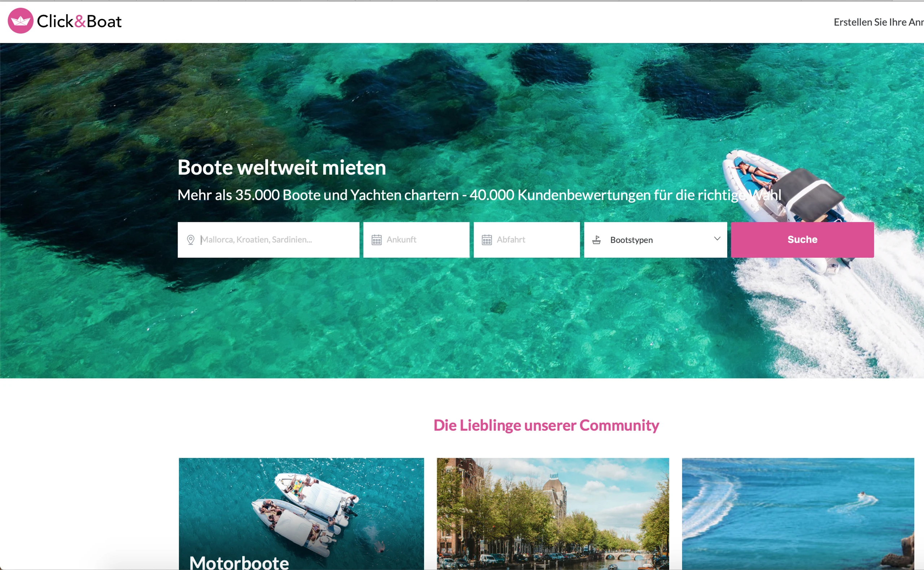
Task: Click the small boat icon beside Bootstypen
Action: tap(596, 240)
